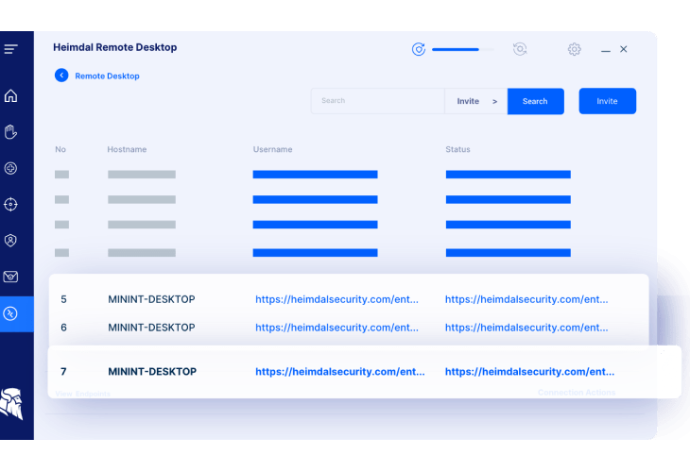Open the username link in row 5

337,300
